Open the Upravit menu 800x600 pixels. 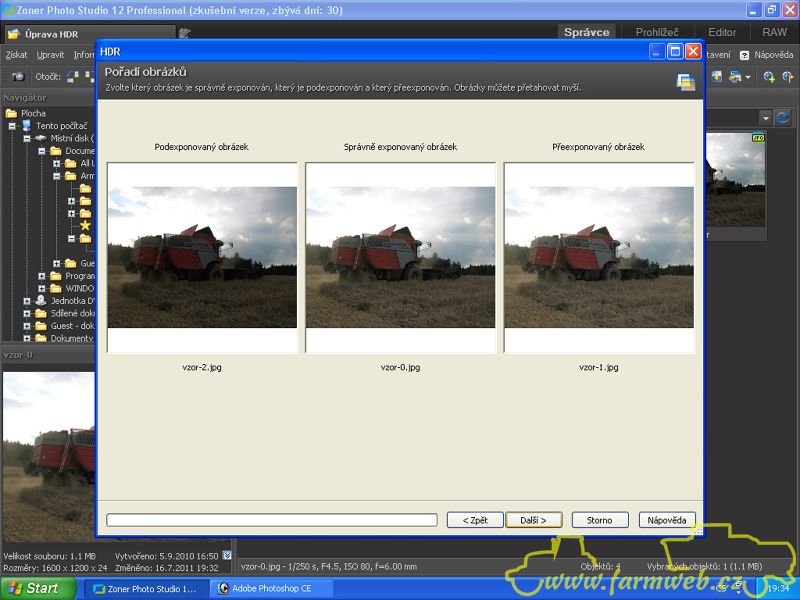tap(50, 55)
